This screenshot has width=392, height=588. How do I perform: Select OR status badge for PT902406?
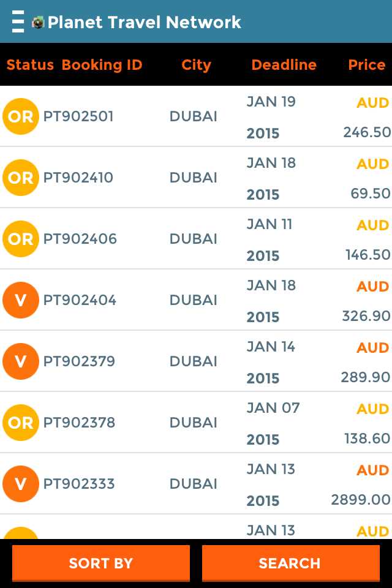click(x=21, y=239)
